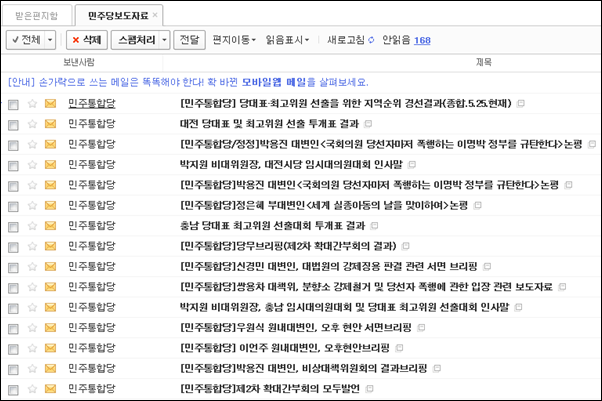Tick checkbox for 정은혜 부대변인 논평 mail
602x401 pixels.
pyautogui.click(x=13, y=206)
